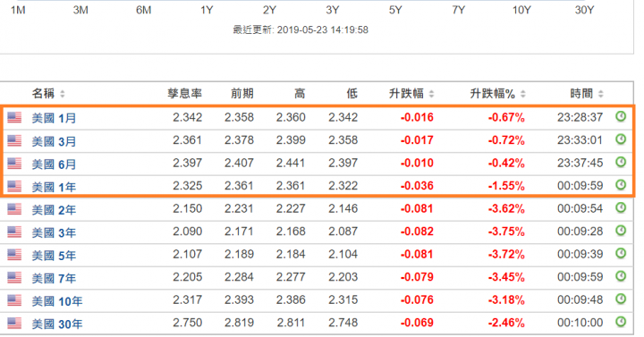Click the time 23:37:45 for 美國 6月
644x337 pixels.
click(580, 163)
